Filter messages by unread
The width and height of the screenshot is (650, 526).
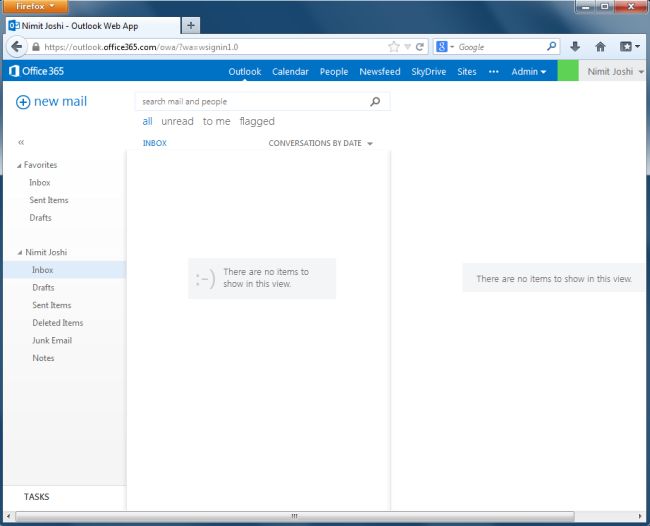[177, 121]
